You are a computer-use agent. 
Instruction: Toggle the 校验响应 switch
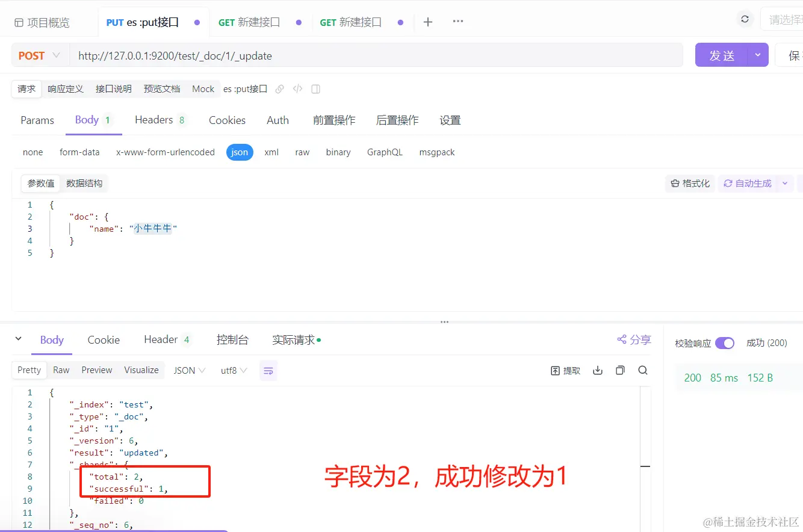tap(725, 343)
